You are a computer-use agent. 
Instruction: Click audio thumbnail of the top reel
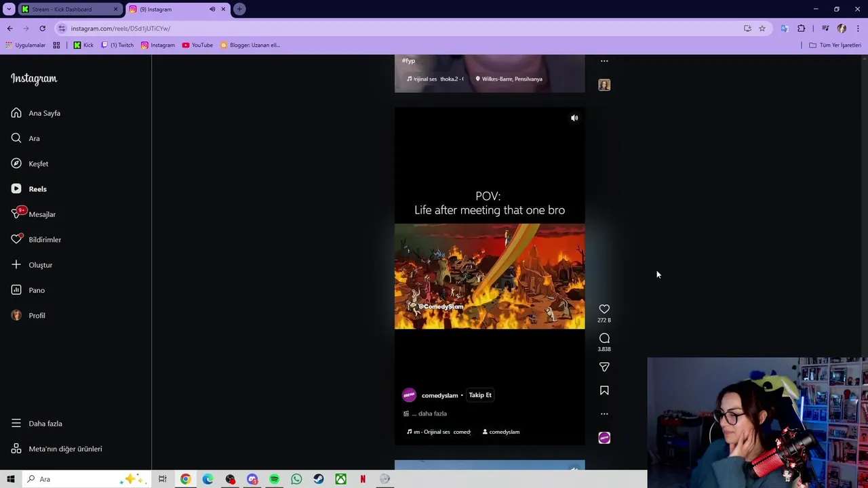[x=604, y=85]
